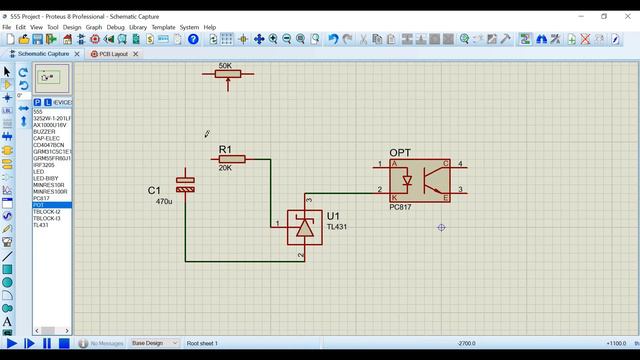Viewport: 640px width, 360px height.
Task: Open Bill of Materials dollar icon
Action: [150, 39]
